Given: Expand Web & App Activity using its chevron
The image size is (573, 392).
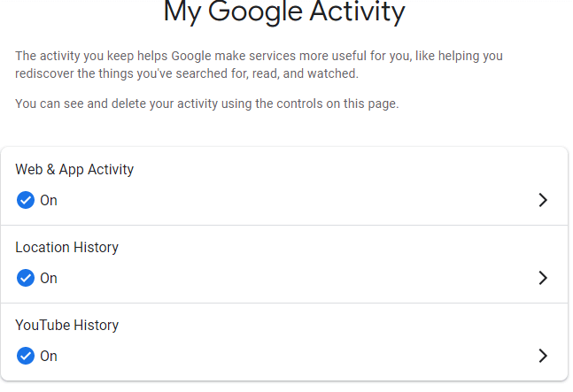Looking at the screenshot, I should tap(543, 200).
